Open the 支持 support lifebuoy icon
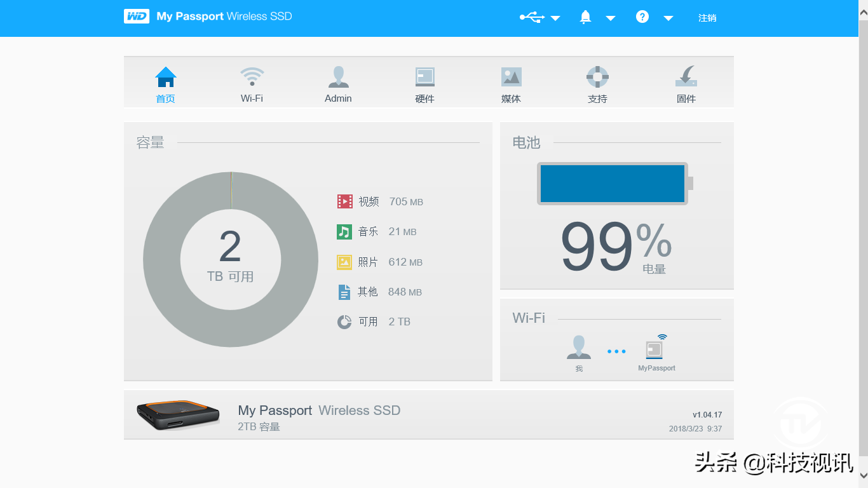 (x=597, y=77)
